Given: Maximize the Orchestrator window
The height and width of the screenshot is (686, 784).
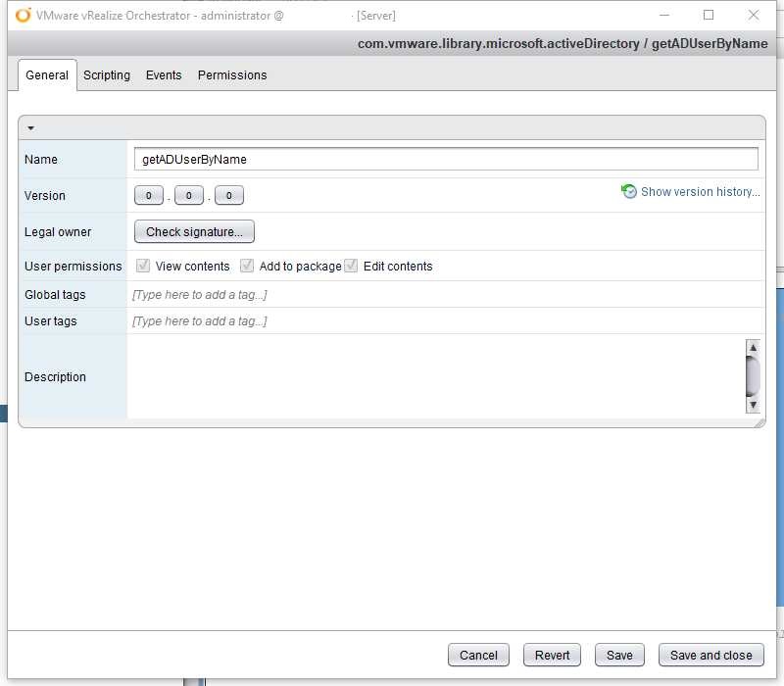Looking at the screenshot, I should pyautogui.click(x=709, y=15).
